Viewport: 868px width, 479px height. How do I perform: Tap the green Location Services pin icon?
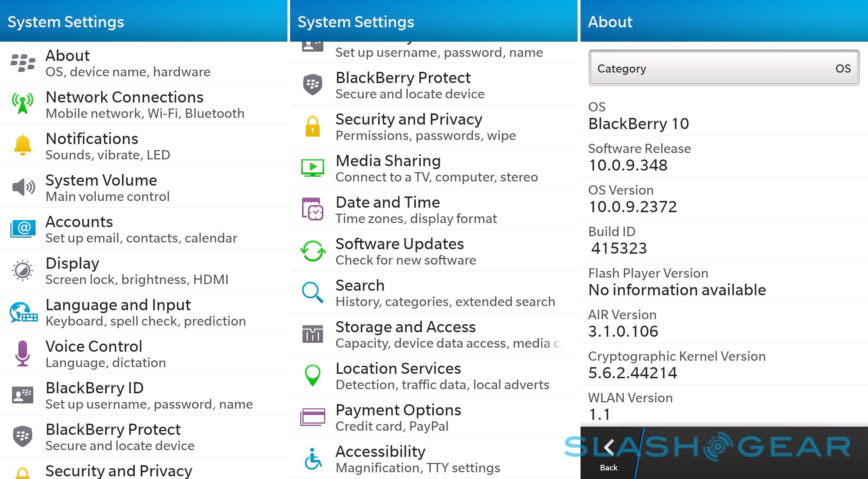(x=313, y=375)
